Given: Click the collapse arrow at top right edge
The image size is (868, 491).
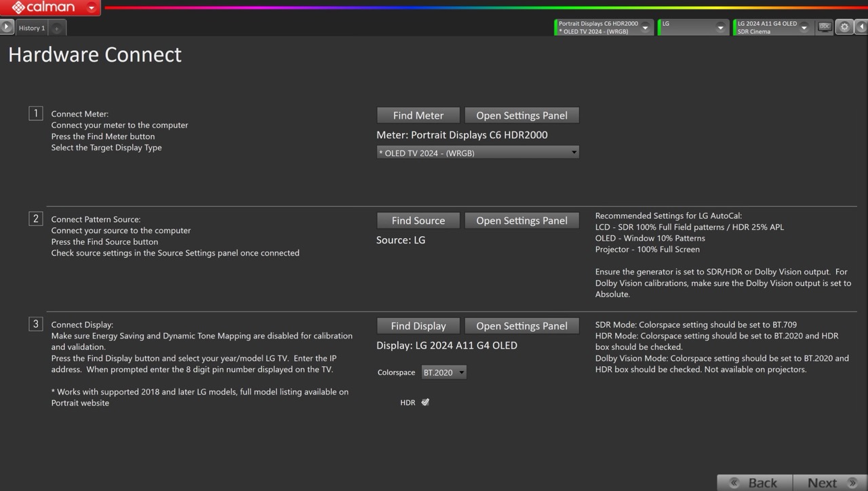Looking at the screenshot, I should [x=861, y=27].
